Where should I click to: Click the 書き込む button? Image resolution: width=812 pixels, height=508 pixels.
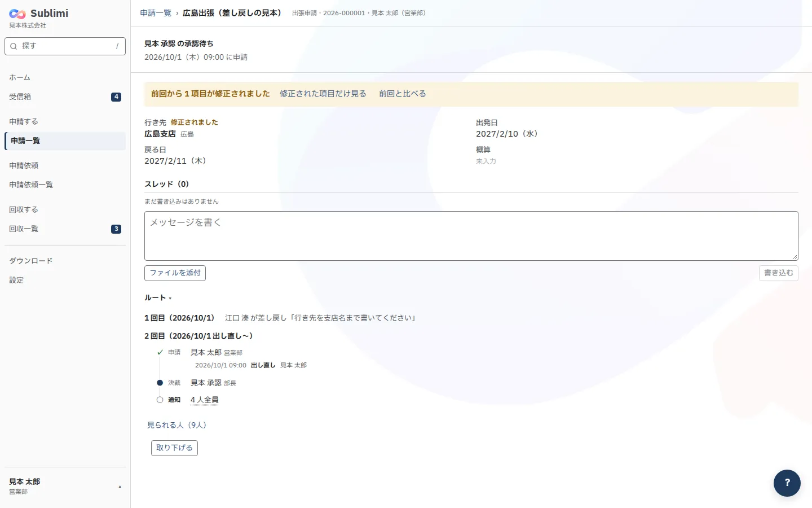point(779,273)
